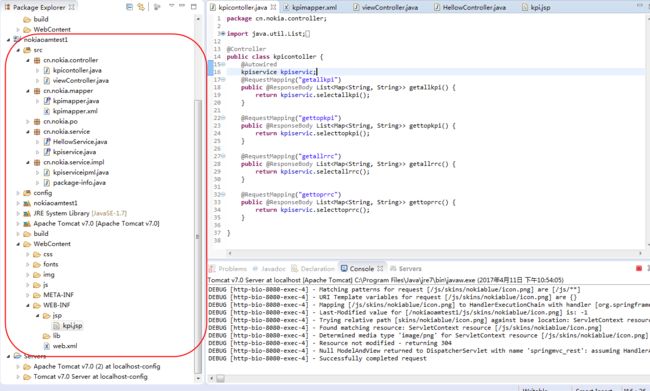650x391 pixels.
Task: Click the kpimapper.java interface file icon
Action: coord(47,101)
